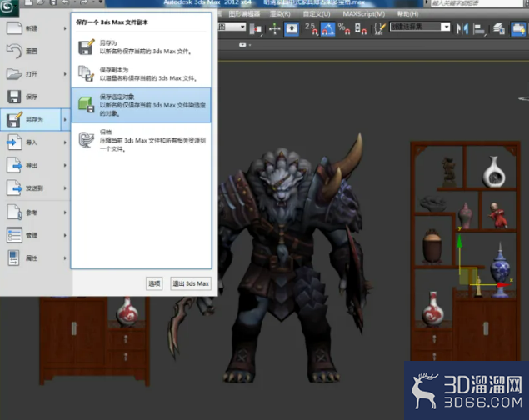
Task: Open the Named Selection Sets dropdown
Action: pyautogui.click(x=446, y=27)
